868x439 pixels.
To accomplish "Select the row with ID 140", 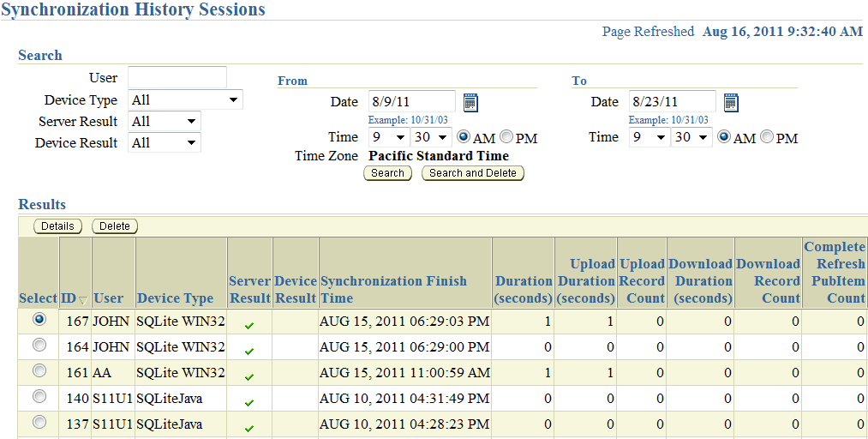I will pyautogui.click(x=39, y=396).
